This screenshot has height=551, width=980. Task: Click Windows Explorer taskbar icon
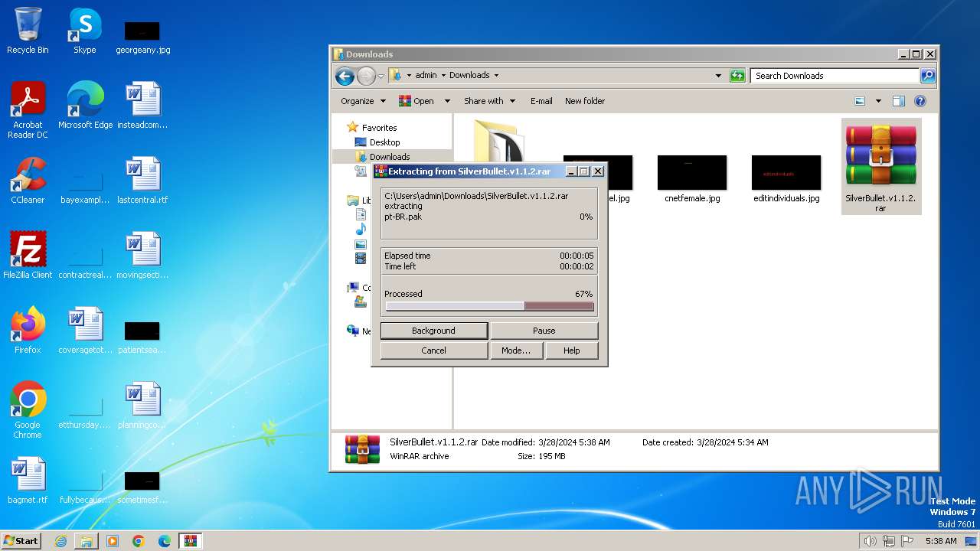pyautogui.click(x=87, y=541)
